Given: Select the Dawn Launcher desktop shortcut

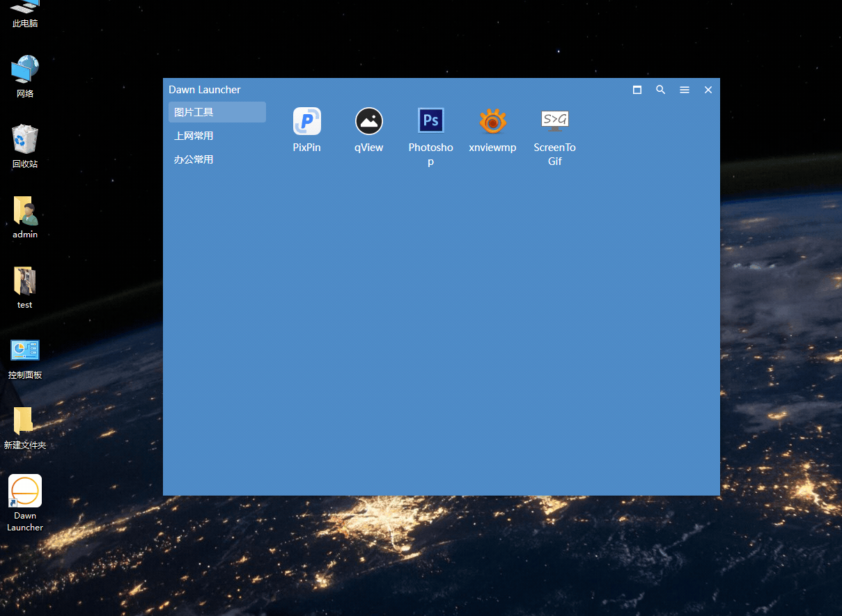Looking at the screenshot, I should [x=25, y=491].
